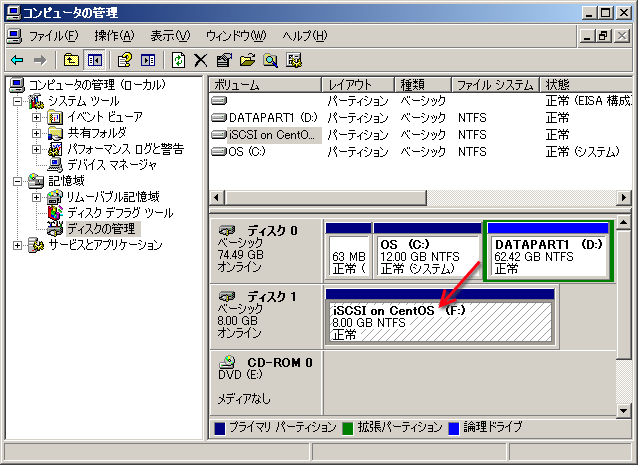Click the menu bar console icon

click(14, 36)
